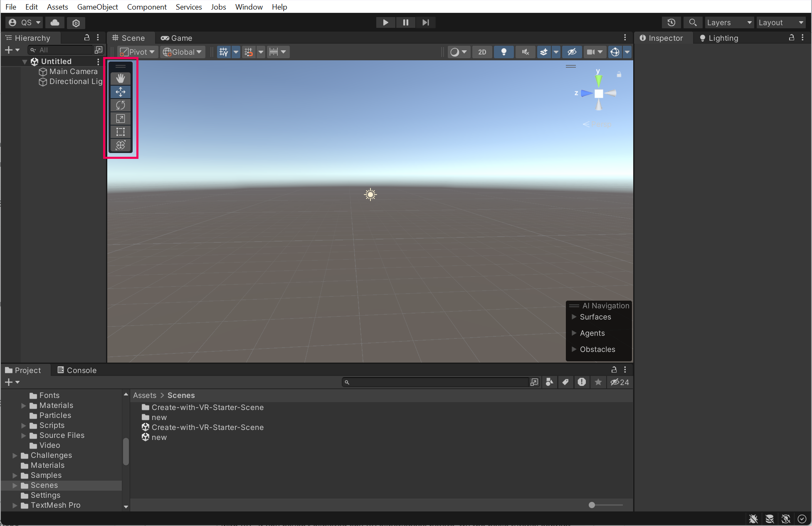The image size is (812, 526).
Task: Open Undo History icon
Action: [x=671, y=22]
